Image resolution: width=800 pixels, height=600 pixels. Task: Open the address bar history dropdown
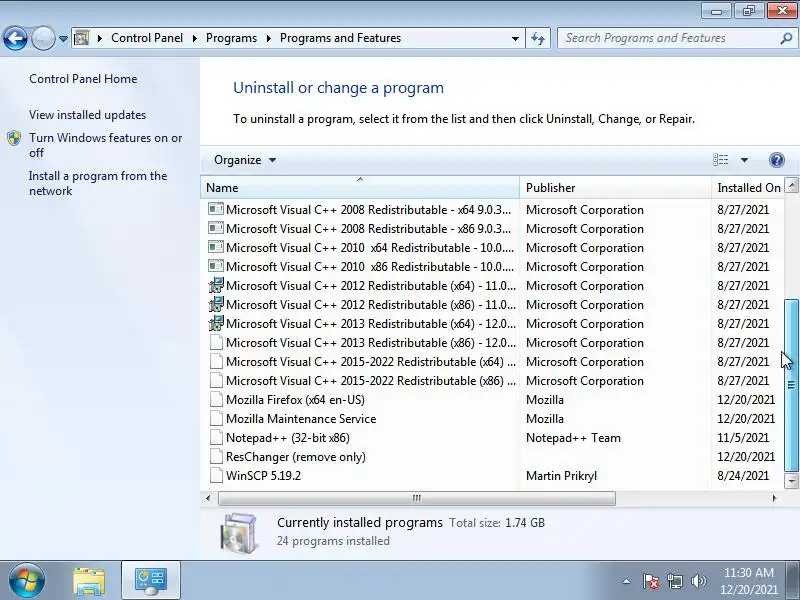(515, 38)
